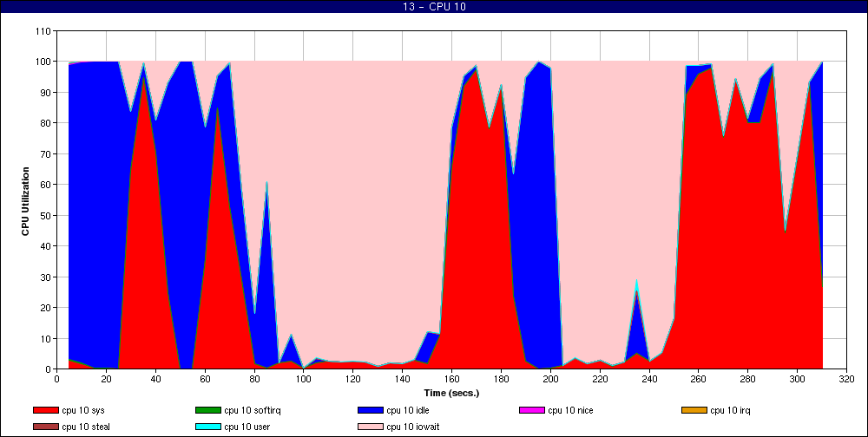Click the 100 value on the y-axis

point(42,62)
